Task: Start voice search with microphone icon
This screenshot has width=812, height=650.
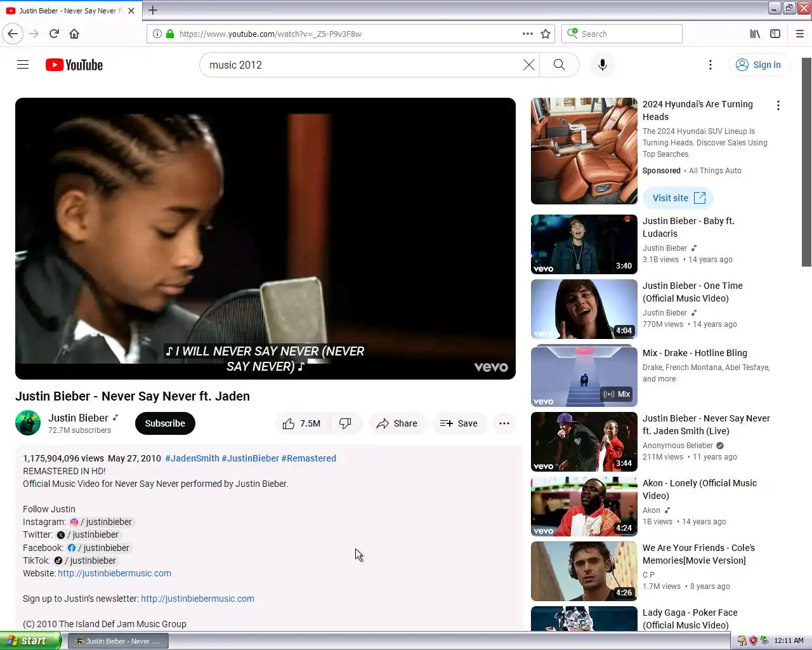Action: click(603, 65)
